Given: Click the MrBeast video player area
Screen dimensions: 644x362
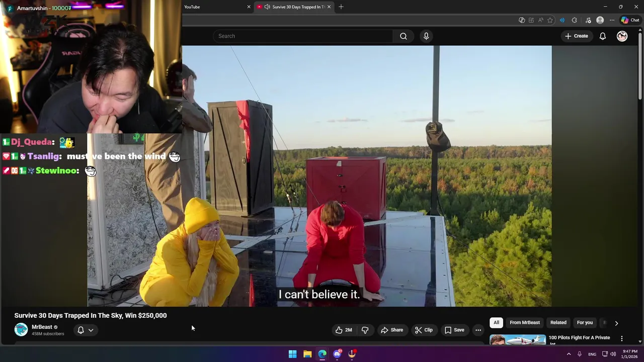Looking at the screenshot, I should (319, 176).
